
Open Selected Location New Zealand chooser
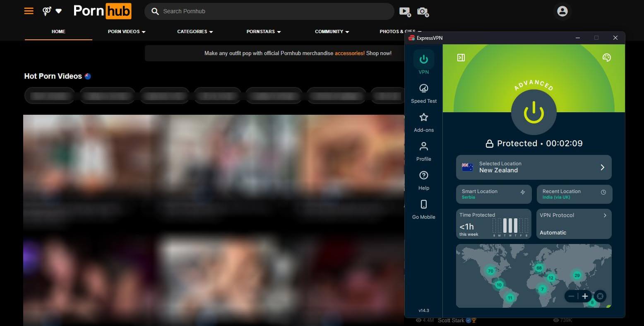[x=533, y=167]
